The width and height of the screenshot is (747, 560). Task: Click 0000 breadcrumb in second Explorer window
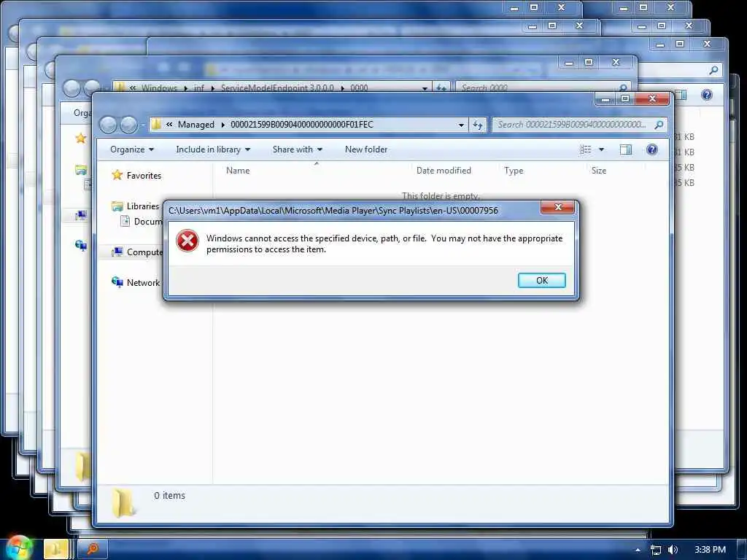point(359,88)
